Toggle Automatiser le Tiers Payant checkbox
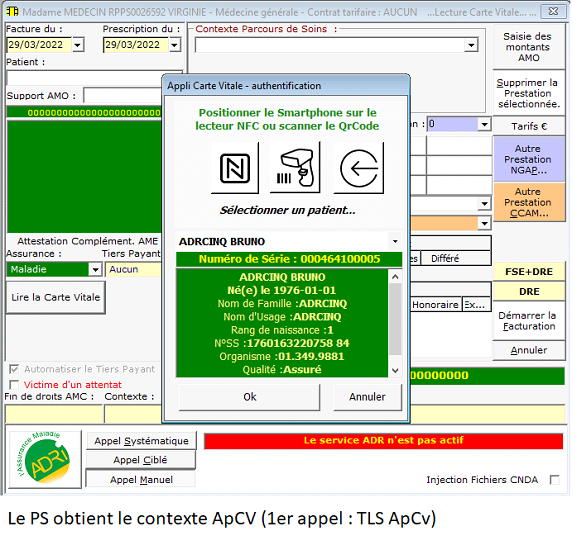 click(x=14, y=369)
